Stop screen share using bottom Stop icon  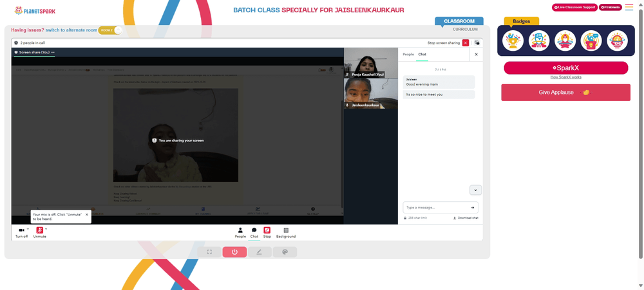pos(267,233)
